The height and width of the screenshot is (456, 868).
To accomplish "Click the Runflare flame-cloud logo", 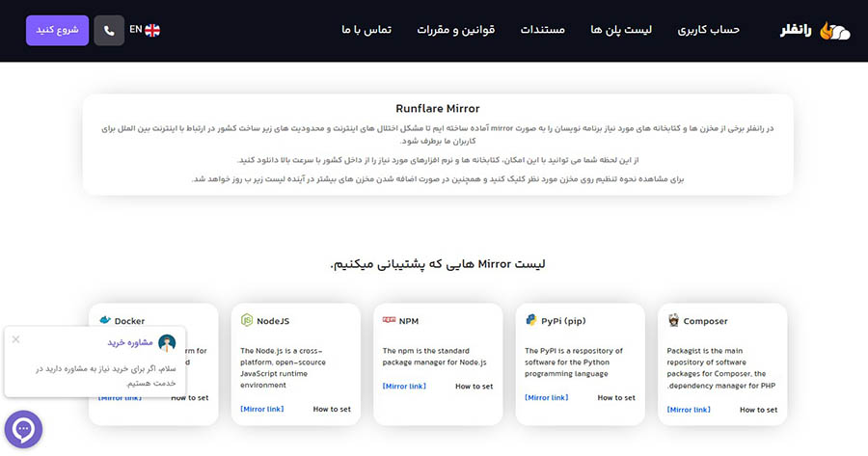I will [x=835, y=31].
